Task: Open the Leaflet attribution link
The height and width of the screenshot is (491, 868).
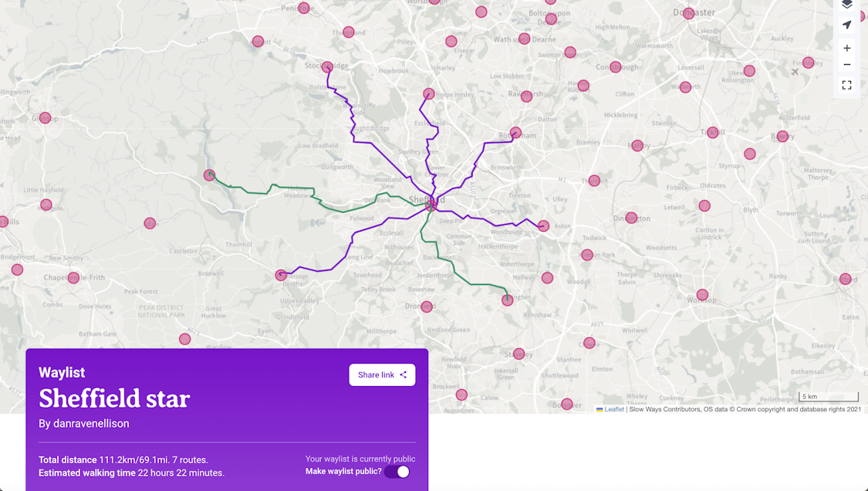Action: click(x=614, y=409)
